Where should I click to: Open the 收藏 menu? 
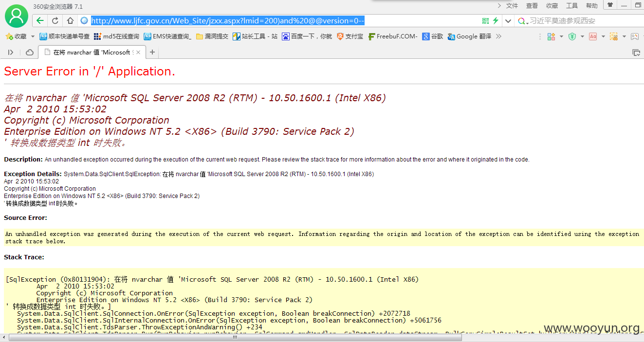point(552,6)
